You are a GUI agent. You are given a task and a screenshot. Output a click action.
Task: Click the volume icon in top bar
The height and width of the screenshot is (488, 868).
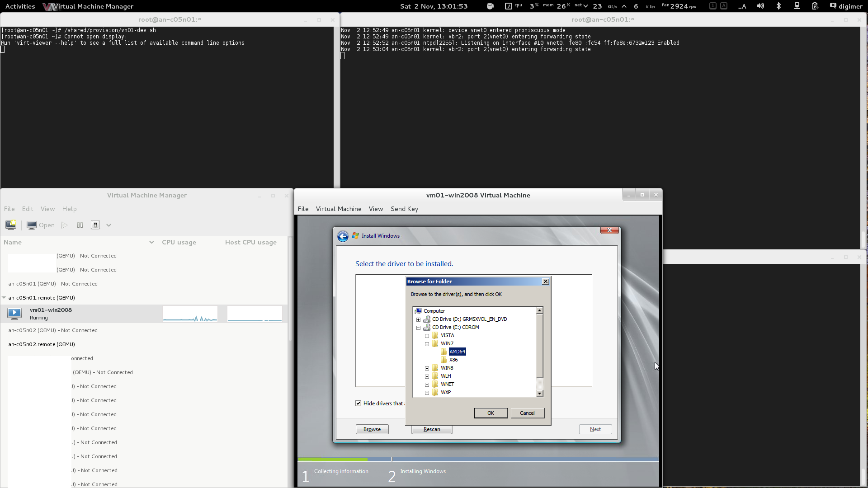tap(760, 6)
